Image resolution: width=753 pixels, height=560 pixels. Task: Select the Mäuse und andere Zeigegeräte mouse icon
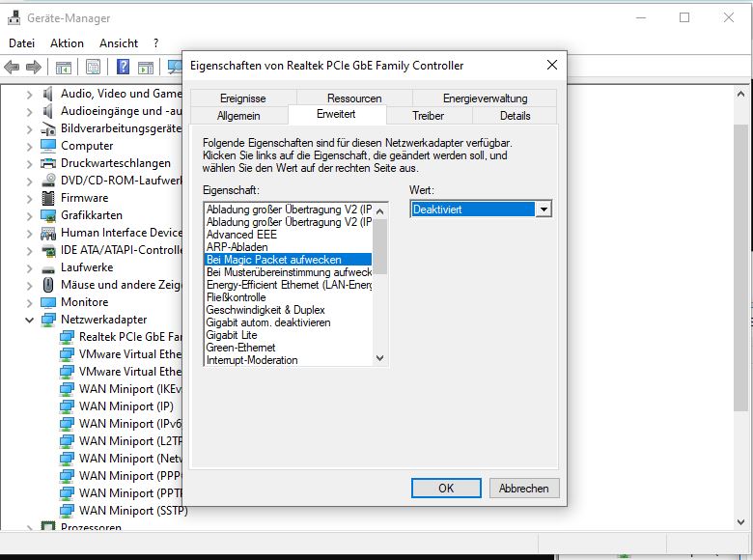pyautogui.click(x=48, y=285)
